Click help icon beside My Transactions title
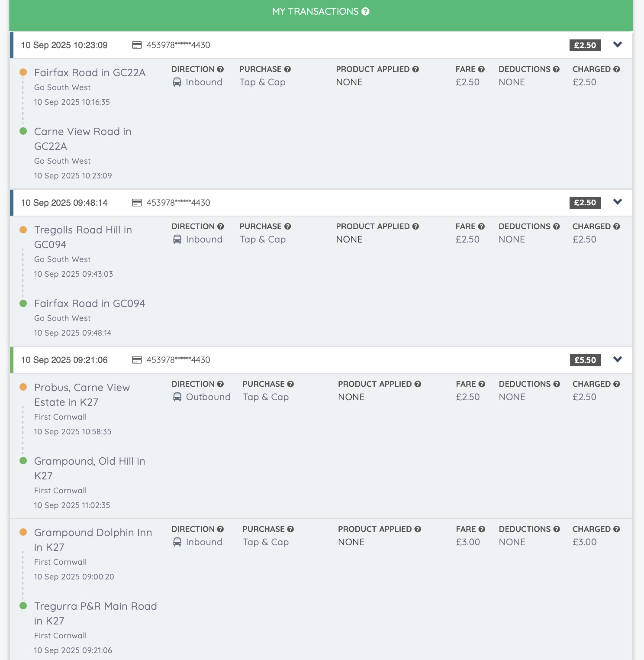644x660 pixels. (366, 12)
